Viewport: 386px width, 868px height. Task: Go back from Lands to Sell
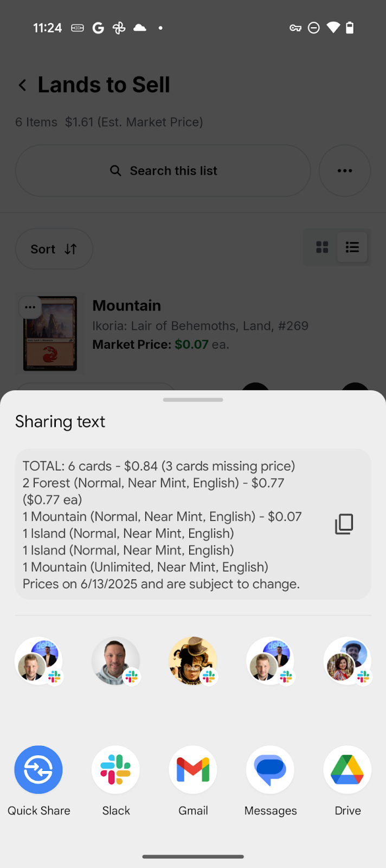[23, 85]
